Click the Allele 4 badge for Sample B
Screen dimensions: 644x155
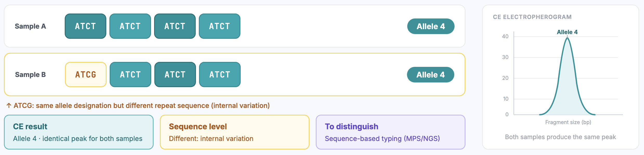(431, 75)
